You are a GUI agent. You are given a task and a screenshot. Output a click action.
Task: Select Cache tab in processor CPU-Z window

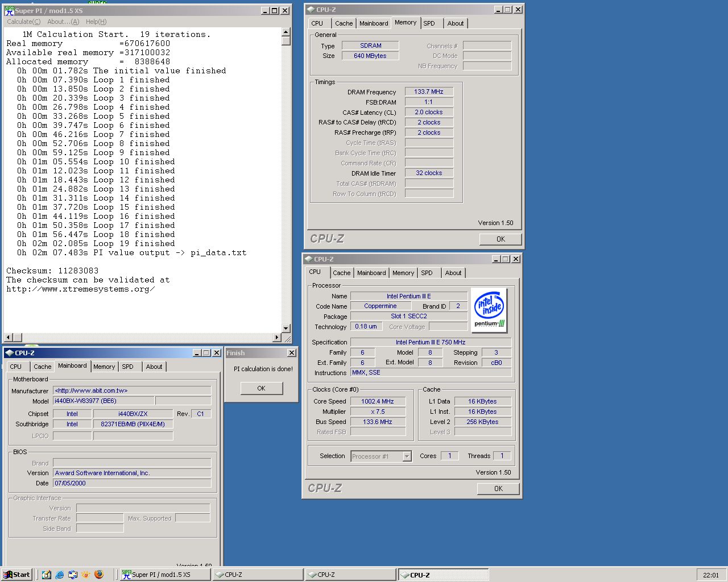tap(342, 273)
